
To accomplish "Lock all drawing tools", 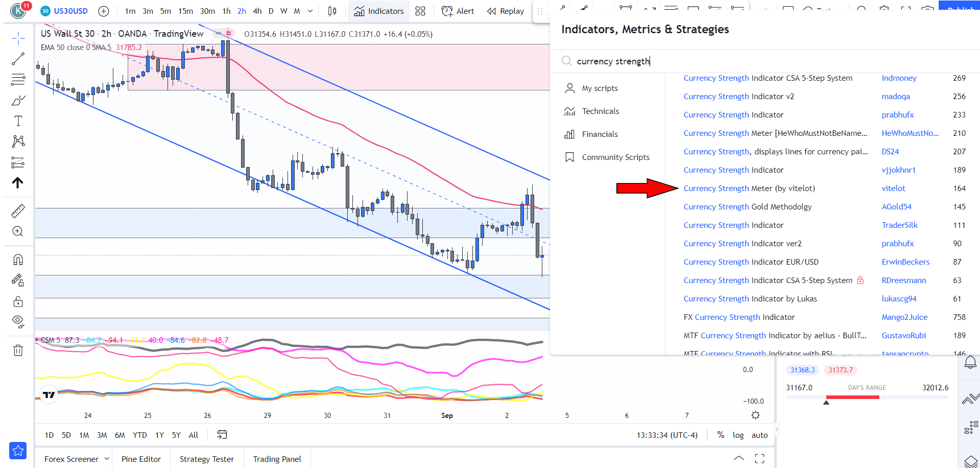I will click(18, 301).
